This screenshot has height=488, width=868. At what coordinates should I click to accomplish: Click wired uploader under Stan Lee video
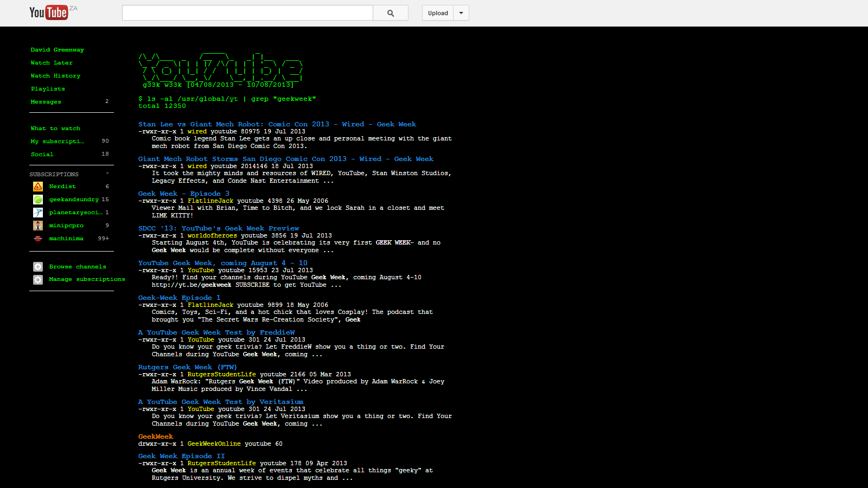pyautogui.click(x=197, y=131)
